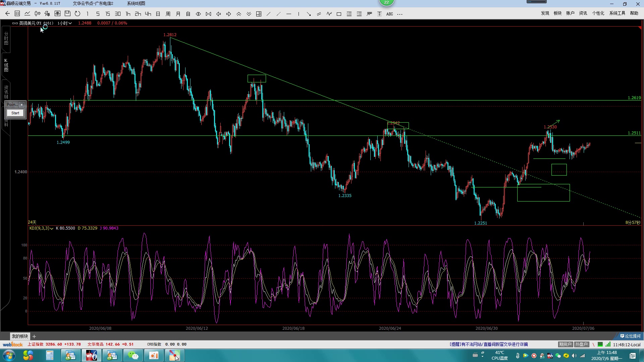Image resolution: width=644 pixels, height=362 pixels.
Task: Click the back arrow toolbar icon
Action: click(x=7, y=14)
